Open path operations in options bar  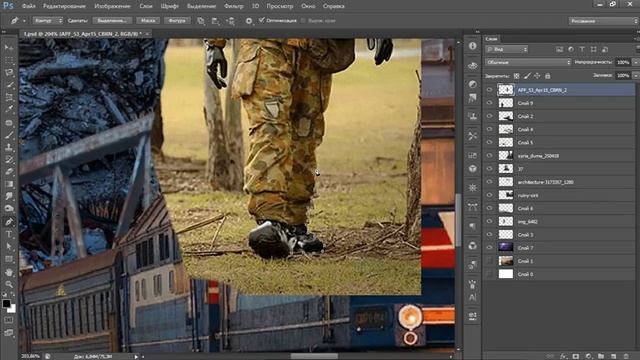click(x=201, y=20)
